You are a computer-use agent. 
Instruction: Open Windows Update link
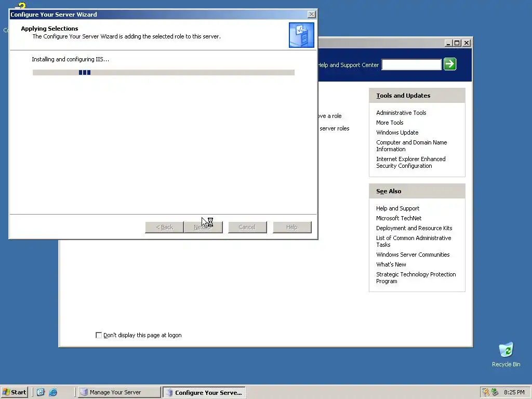click(x=397, y=132)
